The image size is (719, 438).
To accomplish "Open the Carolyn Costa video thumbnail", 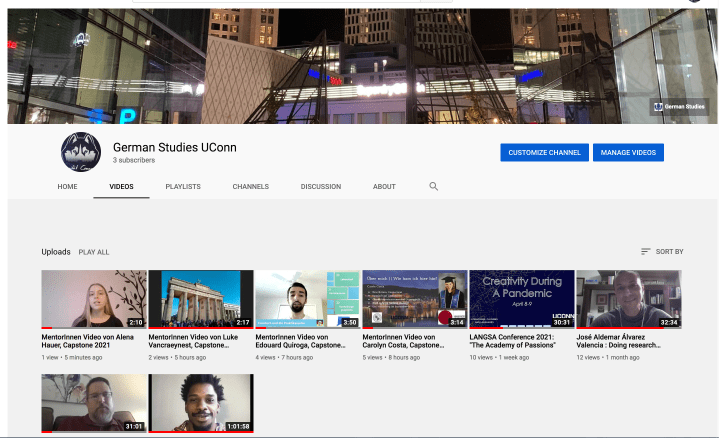I will click(x=414, y=299).
